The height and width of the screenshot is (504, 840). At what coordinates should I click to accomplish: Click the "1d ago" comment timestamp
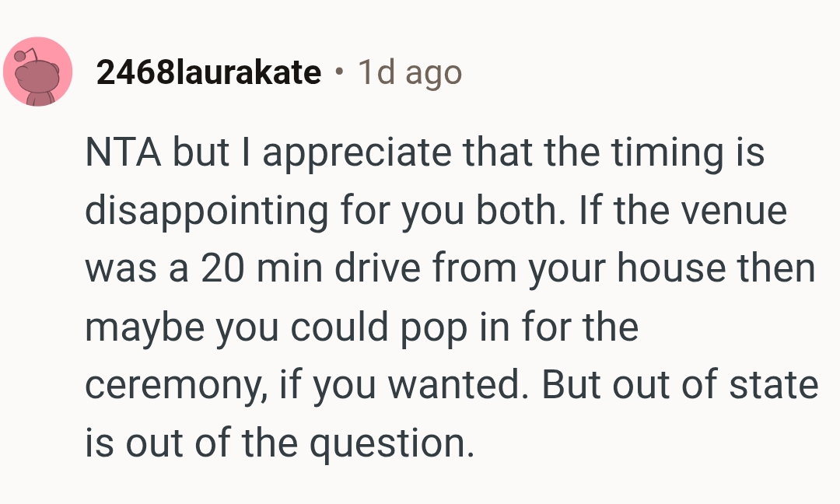point(409,73)
